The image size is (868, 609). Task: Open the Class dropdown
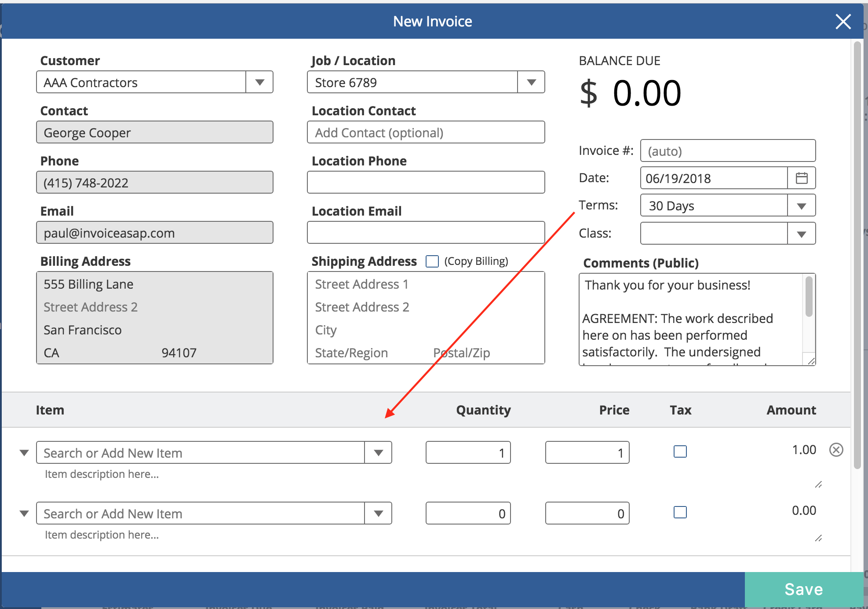801,233
